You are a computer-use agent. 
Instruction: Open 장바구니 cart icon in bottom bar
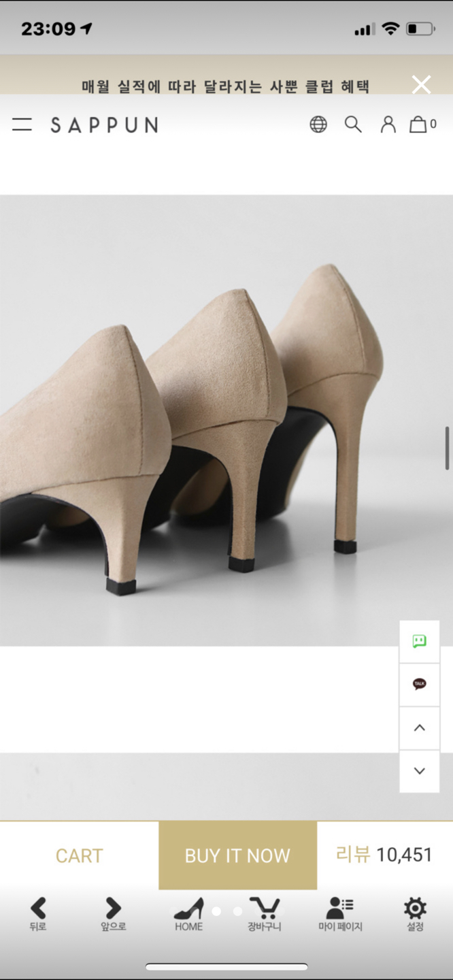(264, 914)
